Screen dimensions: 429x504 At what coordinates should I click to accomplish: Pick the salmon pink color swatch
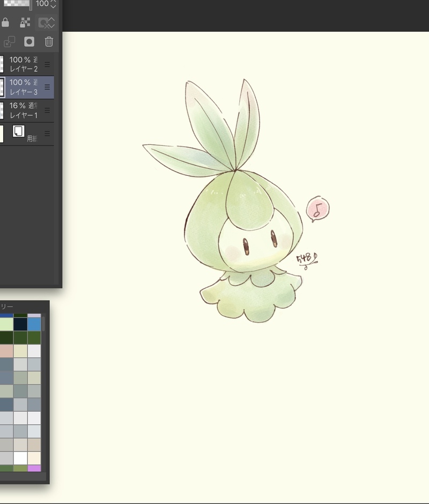click(x=6, y=351)
